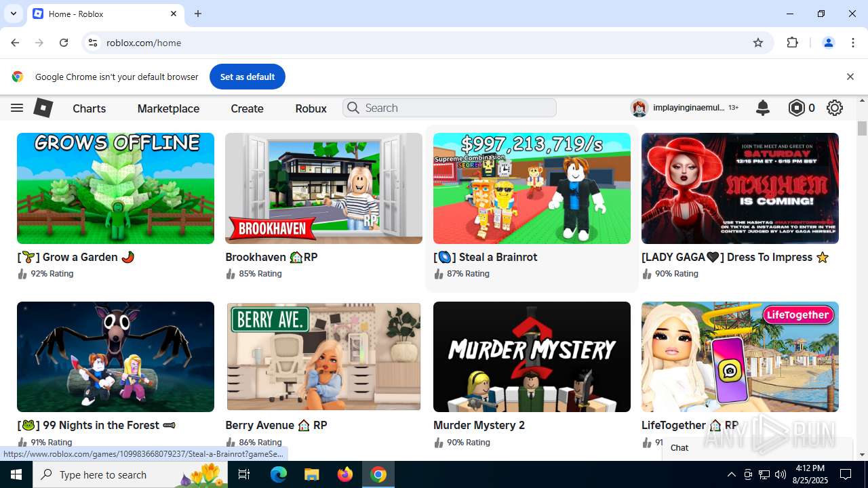Viewport: 868px width, 488px height.
Task: Open Brookhaven RP game title
Action: pyautogui.click(x=271, y=258)
